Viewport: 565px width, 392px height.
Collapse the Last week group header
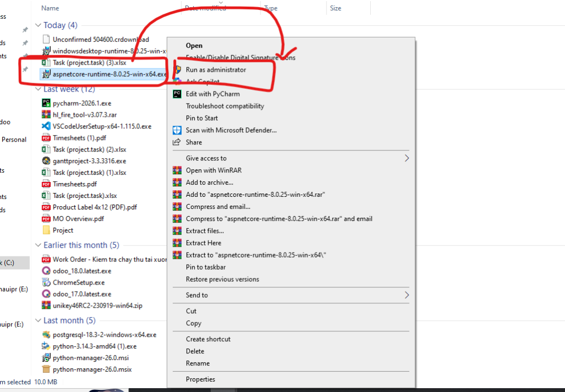point(38,89)
